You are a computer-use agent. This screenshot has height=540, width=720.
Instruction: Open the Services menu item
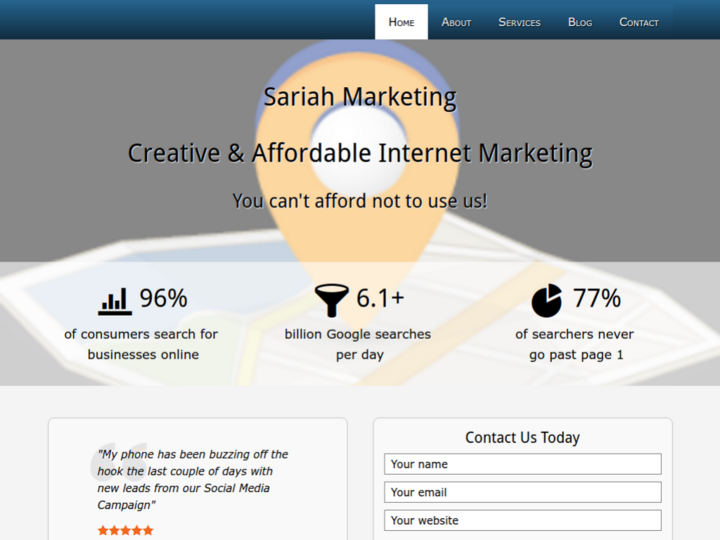pyautogui.click(x=519, y=22)
